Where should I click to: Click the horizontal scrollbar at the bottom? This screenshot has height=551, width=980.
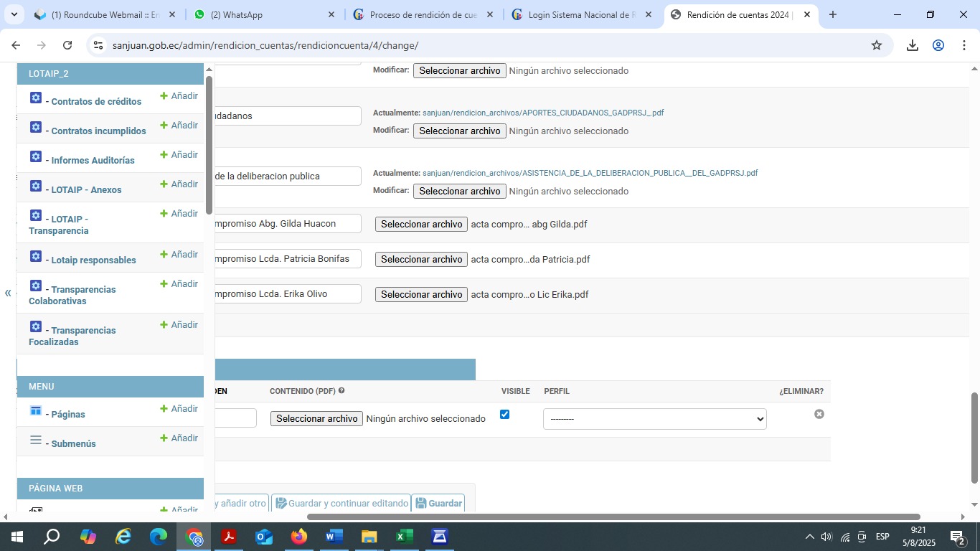coord(613,517)
